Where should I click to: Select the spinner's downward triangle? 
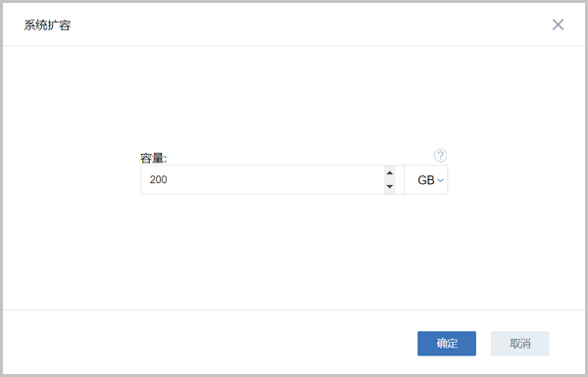click(390, 187)
